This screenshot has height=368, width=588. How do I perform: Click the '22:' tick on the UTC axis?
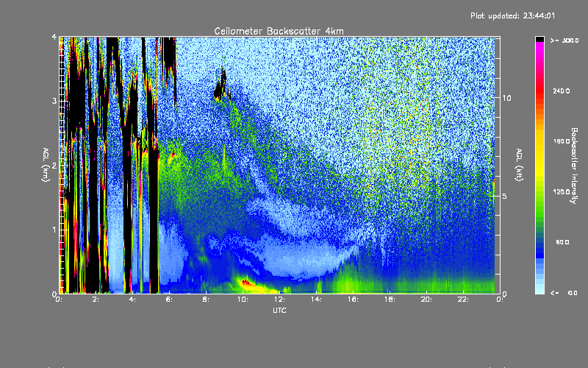coord(463,300)
